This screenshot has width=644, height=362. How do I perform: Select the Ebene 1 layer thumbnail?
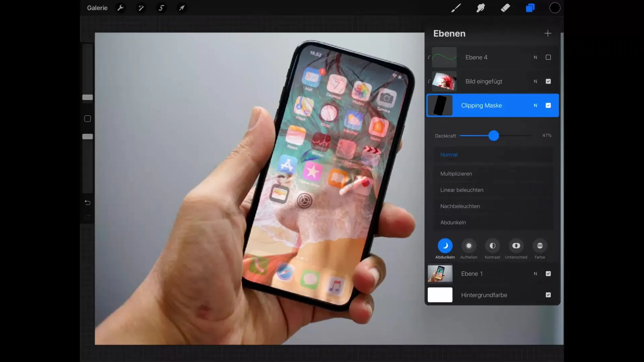[x=440, y=274]
